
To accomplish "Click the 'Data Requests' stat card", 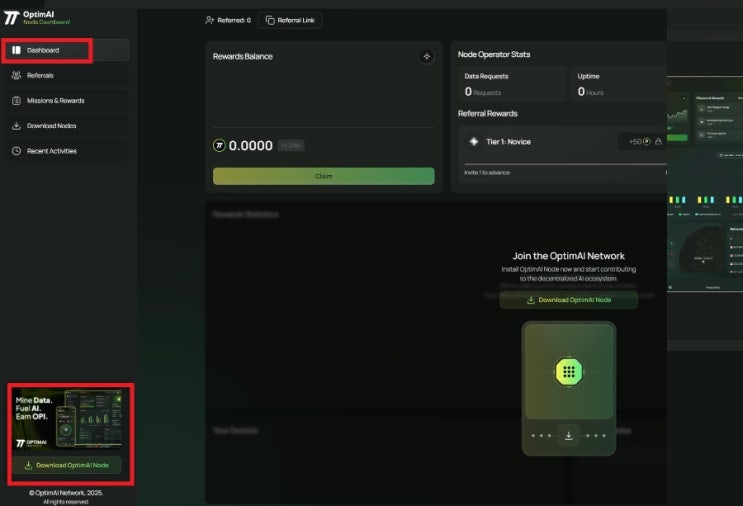I will 512,84.
